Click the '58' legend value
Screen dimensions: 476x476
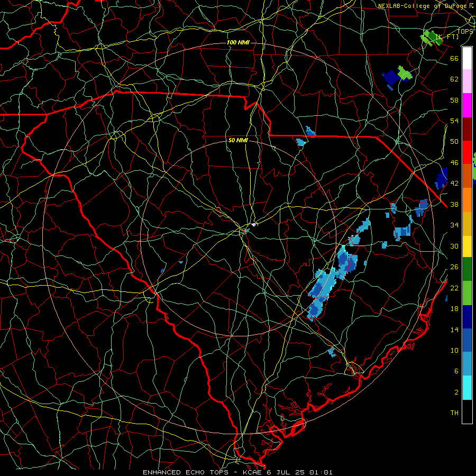pyautogui.click(x=454, y=100)
